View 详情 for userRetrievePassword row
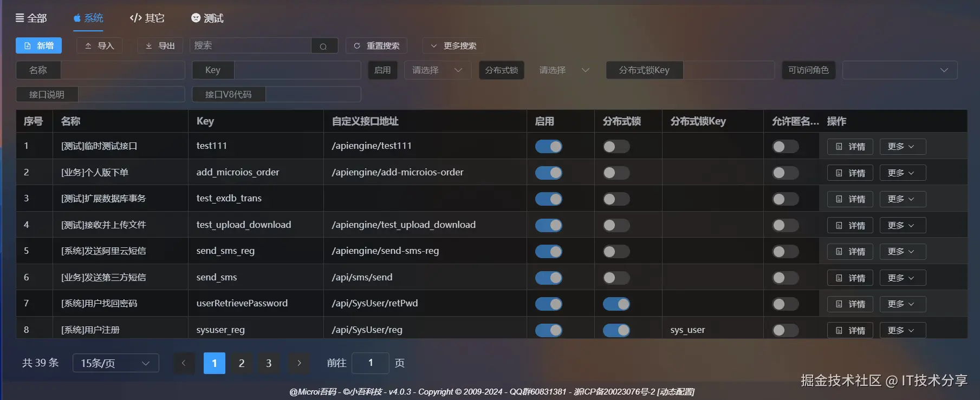This screenshot has width=980, height=400. pos(850,304)
